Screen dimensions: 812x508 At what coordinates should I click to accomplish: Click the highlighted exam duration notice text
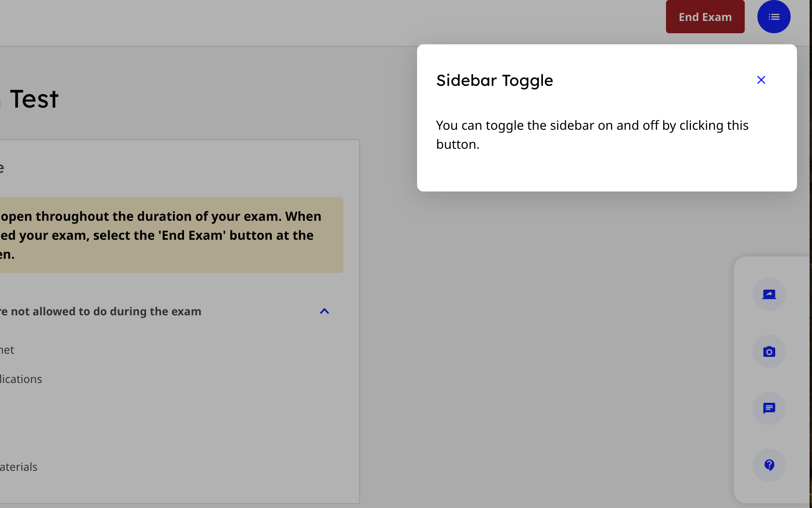point(160,235)
